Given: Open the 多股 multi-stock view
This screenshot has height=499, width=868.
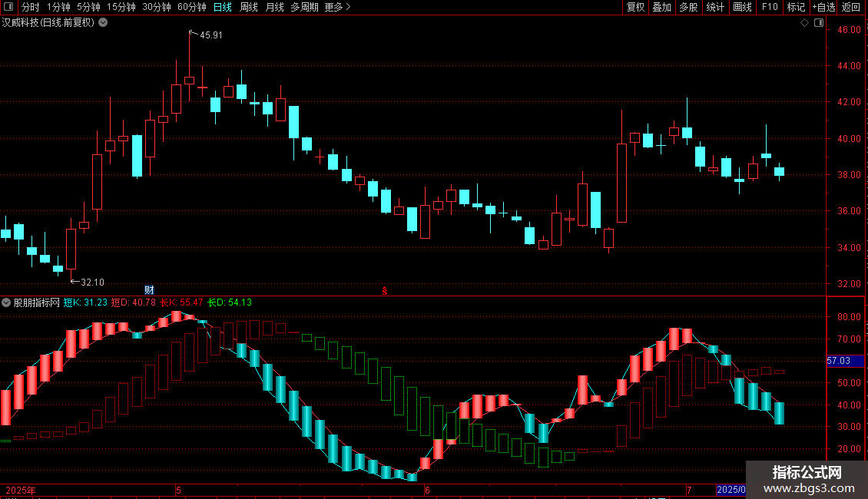Looking at the screenshot, I should click(688, 7).
